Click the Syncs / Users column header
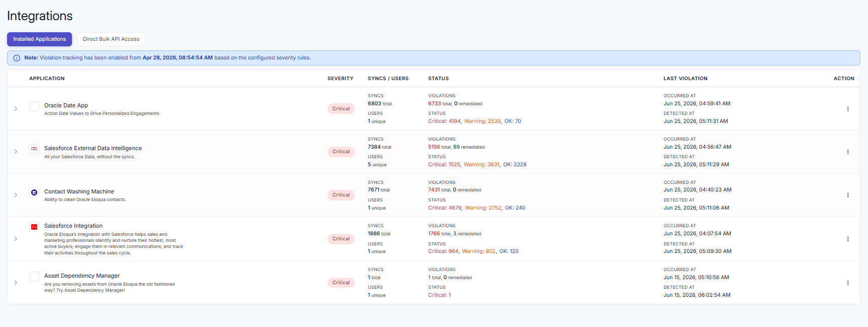The image size is (868, 327). click(388, 79)
